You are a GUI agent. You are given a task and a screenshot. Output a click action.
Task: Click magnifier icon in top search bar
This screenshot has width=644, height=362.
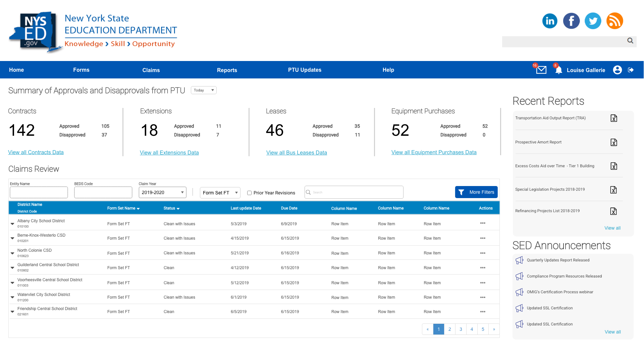pos(630,41)
